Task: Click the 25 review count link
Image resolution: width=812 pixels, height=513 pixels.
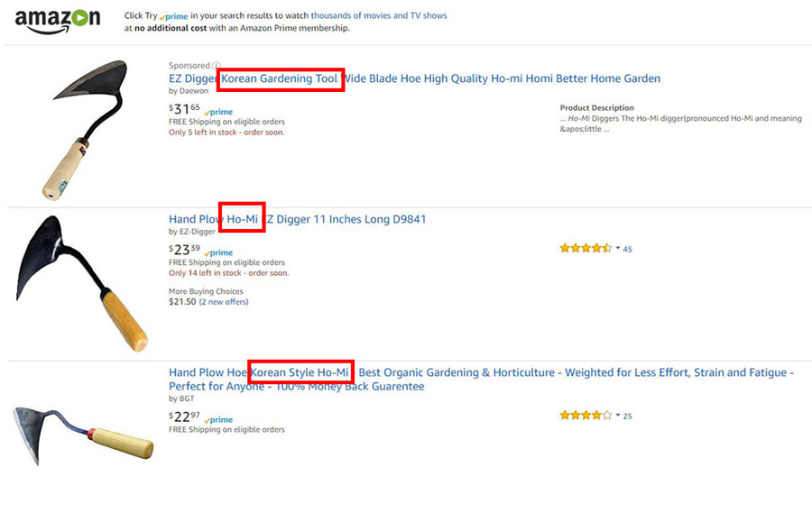Action: point(628,417)
